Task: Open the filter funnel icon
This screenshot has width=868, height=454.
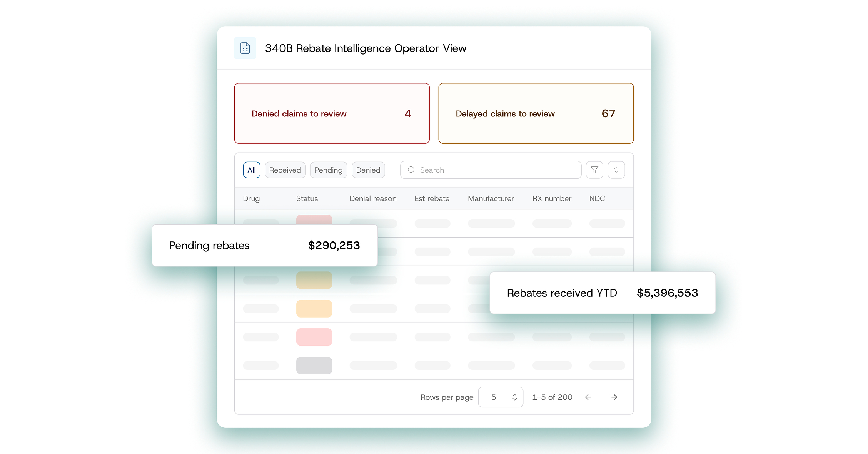Action: pos(594,170)
